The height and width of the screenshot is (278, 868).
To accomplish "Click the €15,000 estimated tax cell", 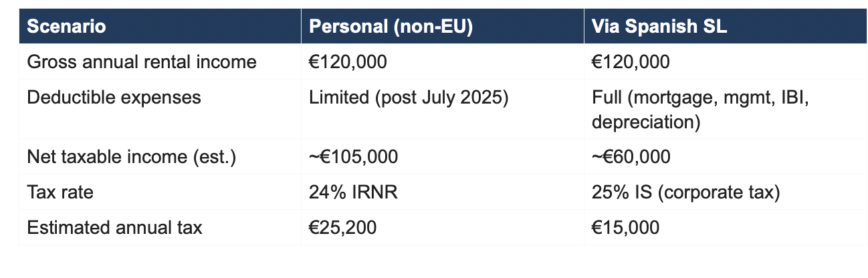I will [625, 227].
